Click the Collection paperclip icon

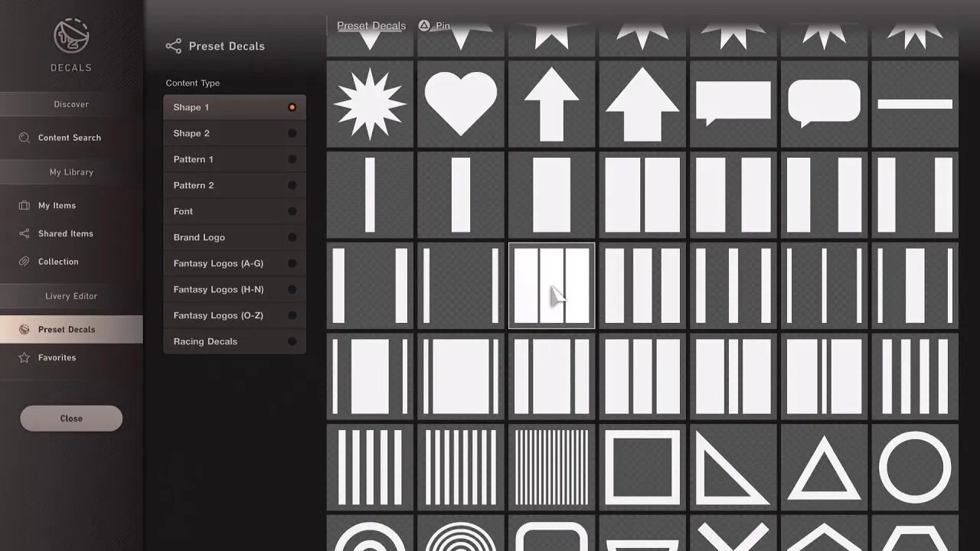tap(24, 262)
